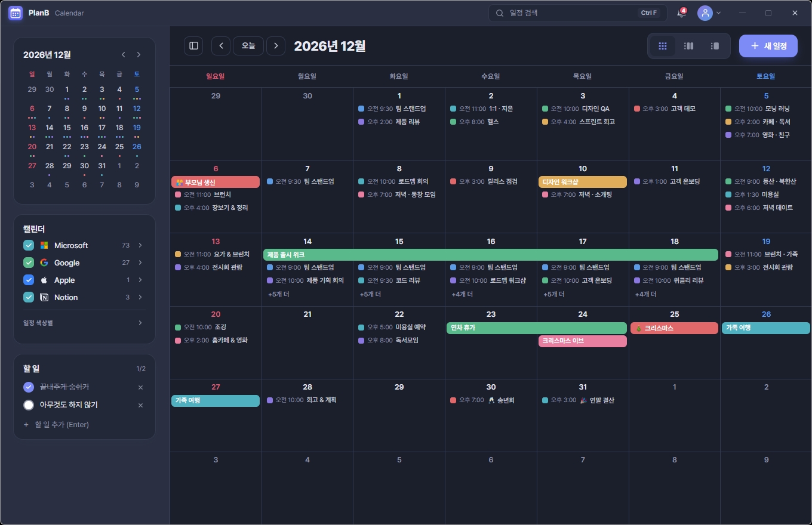Show more events on December 14
Image resolution: width=812 pixels, height=525 pixels.
(x=278, y=294)
